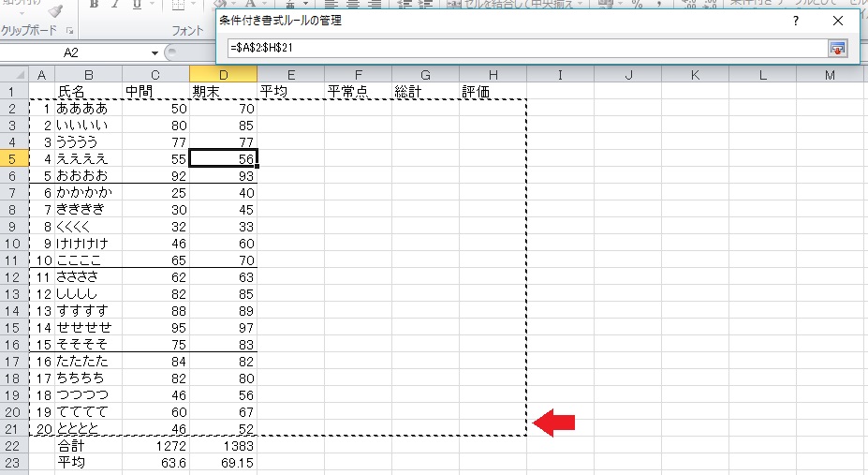Click the average 63.6 cell
The height and width of the screenshot is (475, 868).
click(155, 463)
